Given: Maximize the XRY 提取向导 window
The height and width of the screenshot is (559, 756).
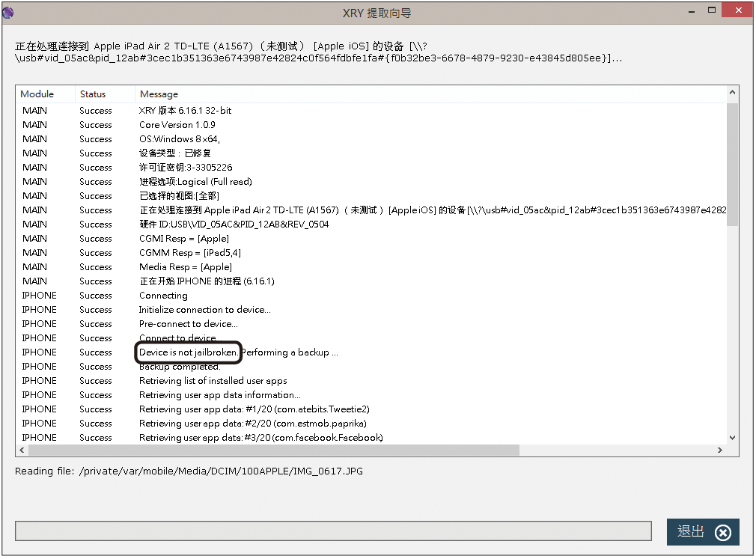Looking at the screenshot, I should coord(712,10).
